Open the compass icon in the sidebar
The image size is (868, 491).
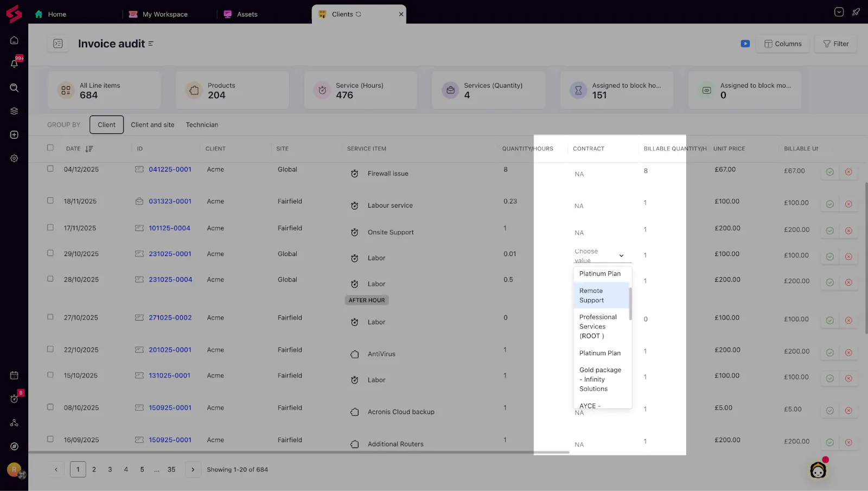point(14,447)
